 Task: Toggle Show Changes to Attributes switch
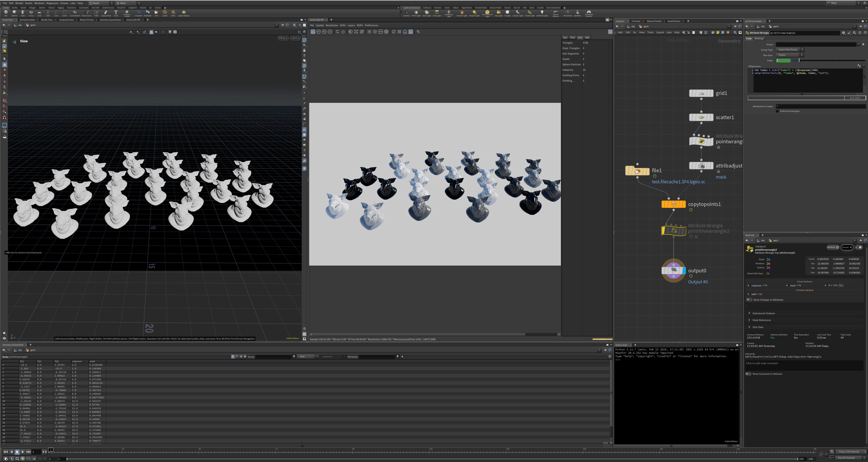pos(749,300)
